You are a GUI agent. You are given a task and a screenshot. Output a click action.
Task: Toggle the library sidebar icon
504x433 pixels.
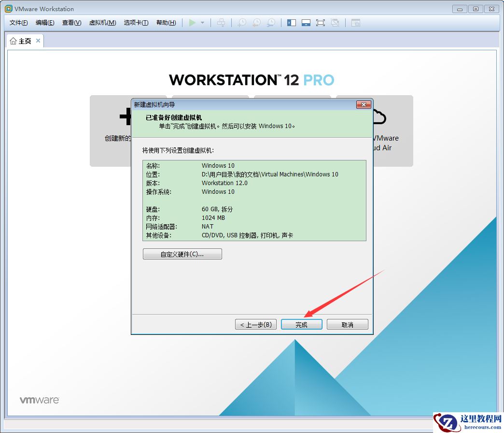[x=291, y=22]
